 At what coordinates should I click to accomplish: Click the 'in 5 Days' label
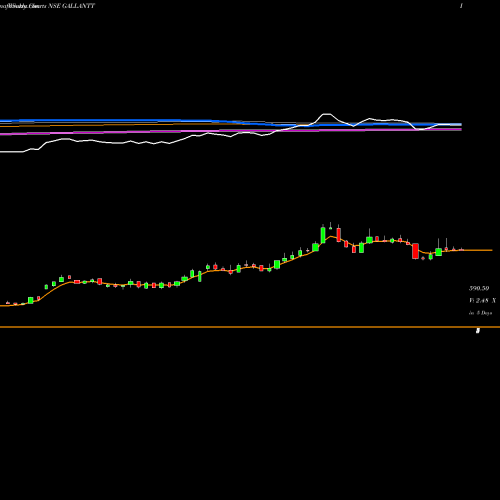tap(480, 313)
